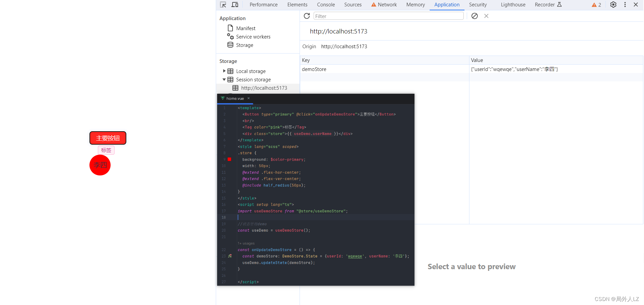This screenshot has width=644, height=305.
Task: Select the Application tab
Action: tap(447, 5)
